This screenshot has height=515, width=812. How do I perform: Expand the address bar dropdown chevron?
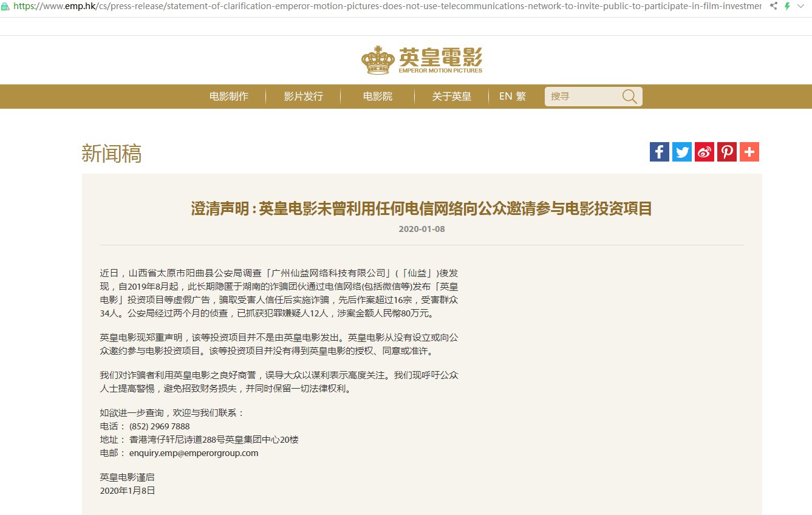point(801,5)
